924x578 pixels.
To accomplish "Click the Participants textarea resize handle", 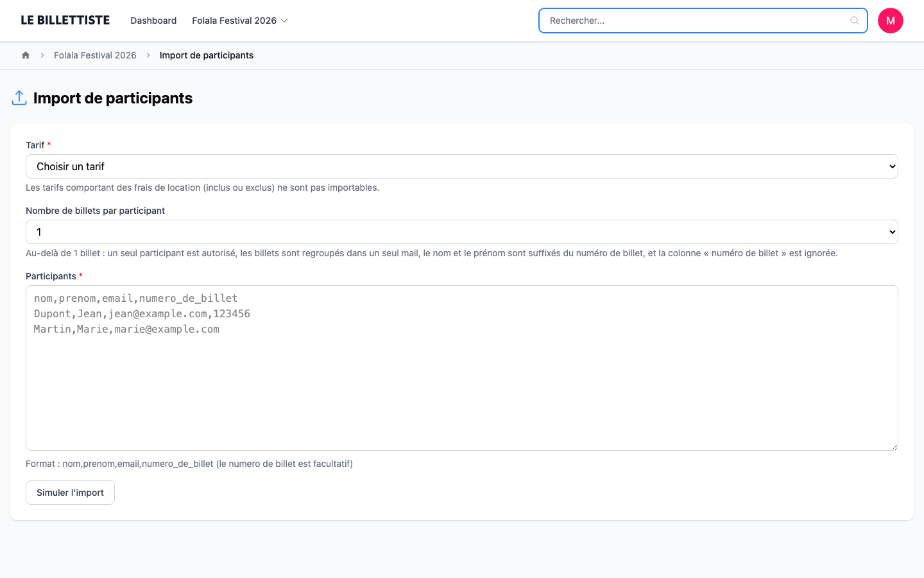I will point(893,446).
